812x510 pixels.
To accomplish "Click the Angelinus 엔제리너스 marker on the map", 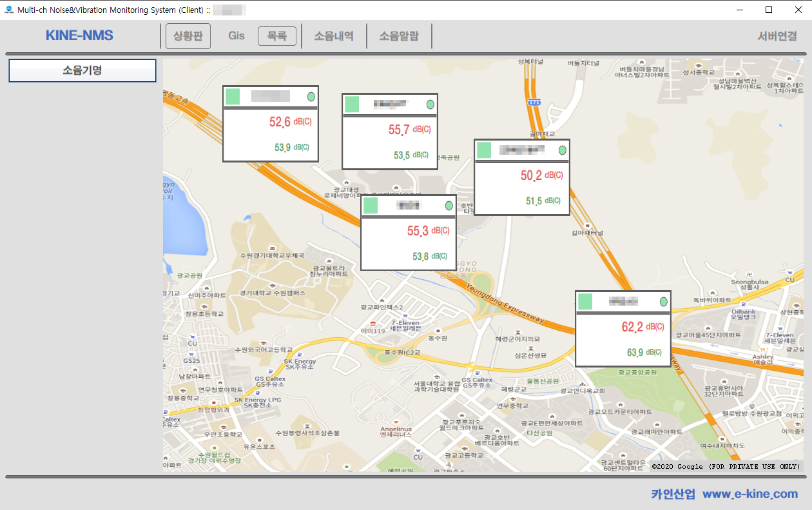I will point(396,429).
